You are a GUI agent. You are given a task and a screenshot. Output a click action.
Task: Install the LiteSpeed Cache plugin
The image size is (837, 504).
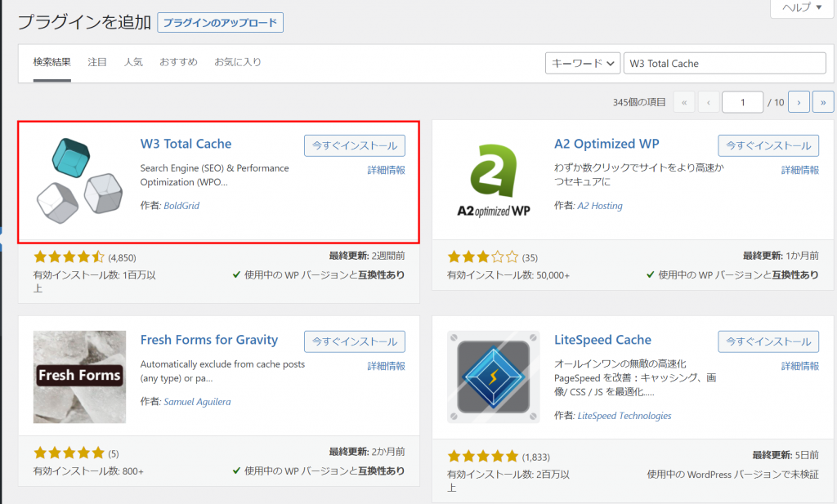coord(768,341)
